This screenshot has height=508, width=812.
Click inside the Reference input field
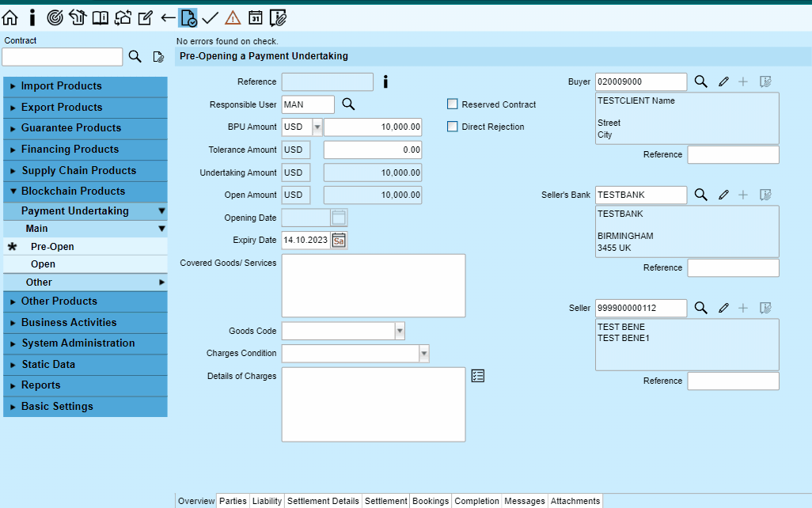coord(327,81)
